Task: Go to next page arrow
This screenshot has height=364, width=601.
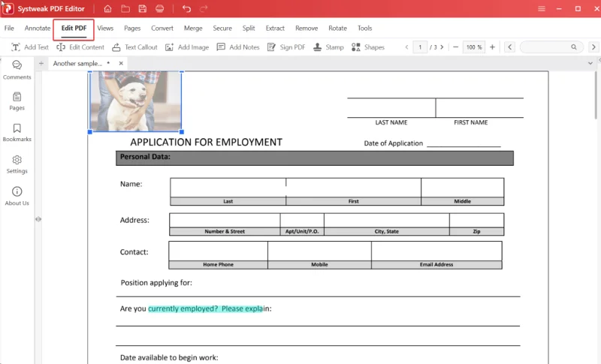Action: 442,47
